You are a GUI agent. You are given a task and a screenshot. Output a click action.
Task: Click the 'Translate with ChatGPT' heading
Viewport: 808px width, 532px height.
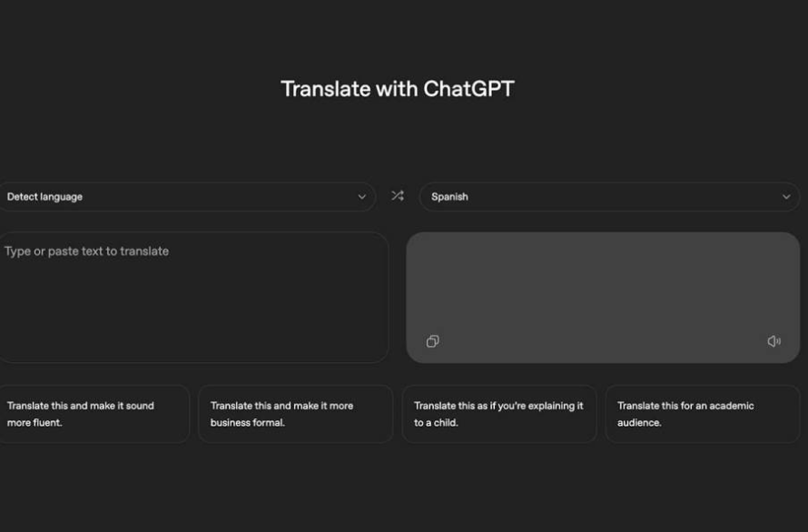pyautogui.click(x=398, y=89)
